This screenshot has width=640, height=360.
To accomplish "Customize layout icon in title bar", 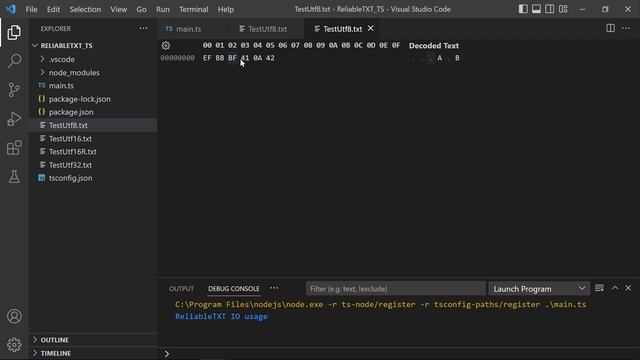I will [x=563, y=9].
